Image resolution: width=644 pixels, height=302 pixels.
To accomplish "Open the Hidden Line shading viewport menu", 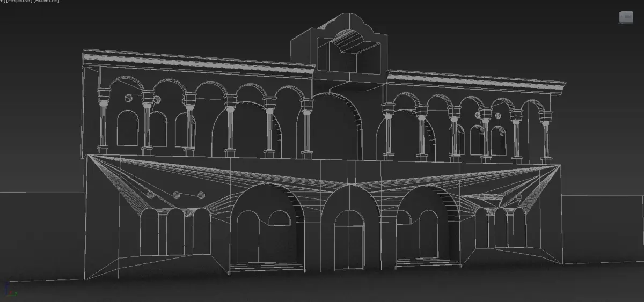I will pyautogui.click(x=47, y=2).
